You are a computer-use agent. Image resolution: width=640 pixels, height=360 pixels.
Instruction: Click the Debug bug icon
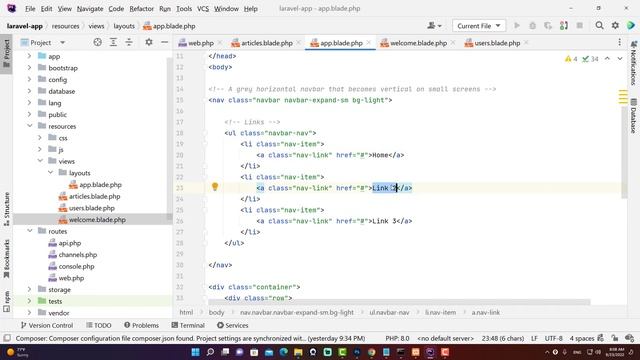click(532, 26)
